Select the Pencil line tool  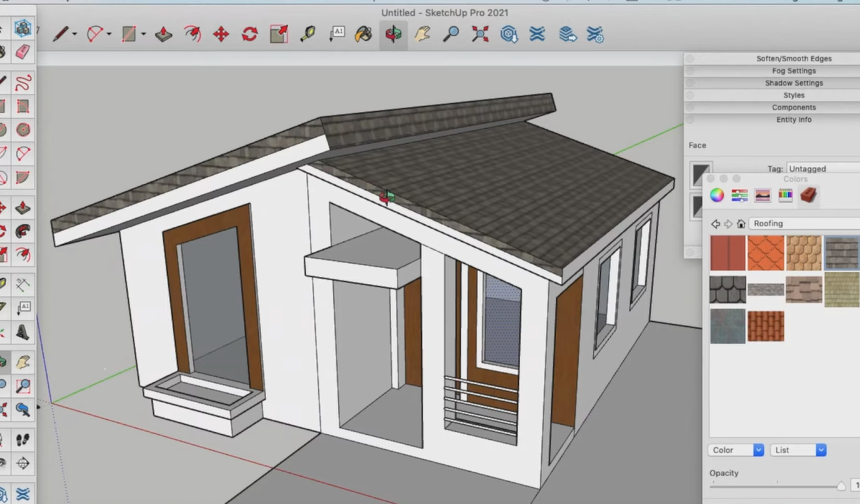(61, 34)
